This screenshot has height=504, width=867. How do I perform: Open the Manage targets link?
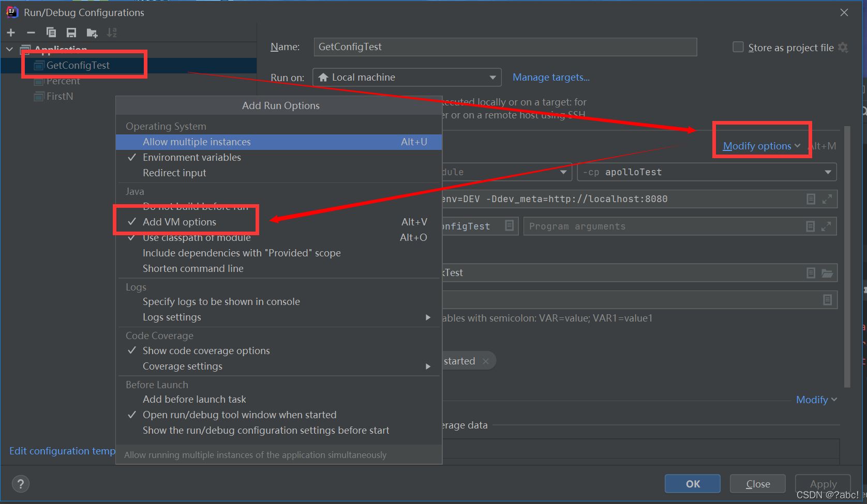click(551, 77)
